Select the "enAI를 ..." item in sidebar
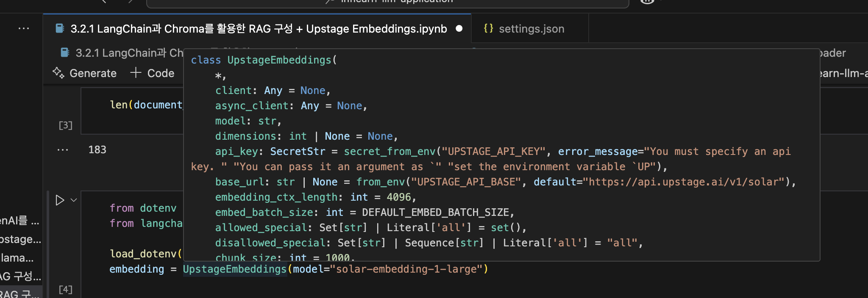 [x=19, y=221]
